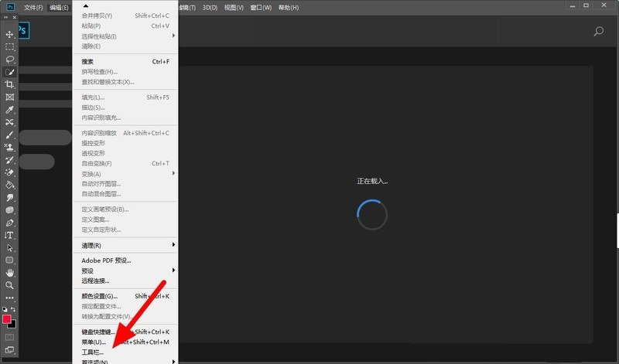Select the Sponge tool

coord(9,210)
